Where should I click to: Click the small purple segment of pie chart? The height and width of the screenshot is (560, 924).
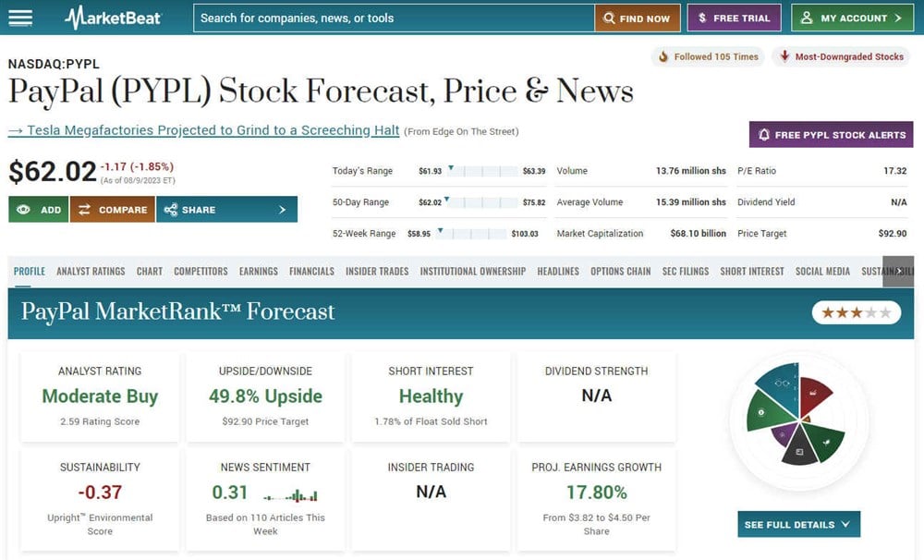pos(784,433)
